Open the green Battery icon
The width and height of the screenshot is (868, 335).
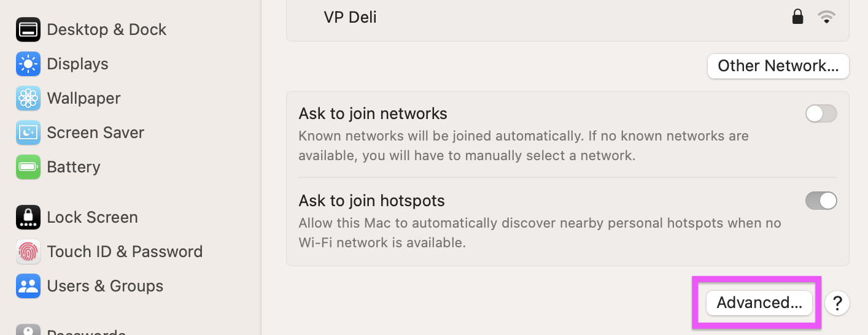tap(28, 167)
